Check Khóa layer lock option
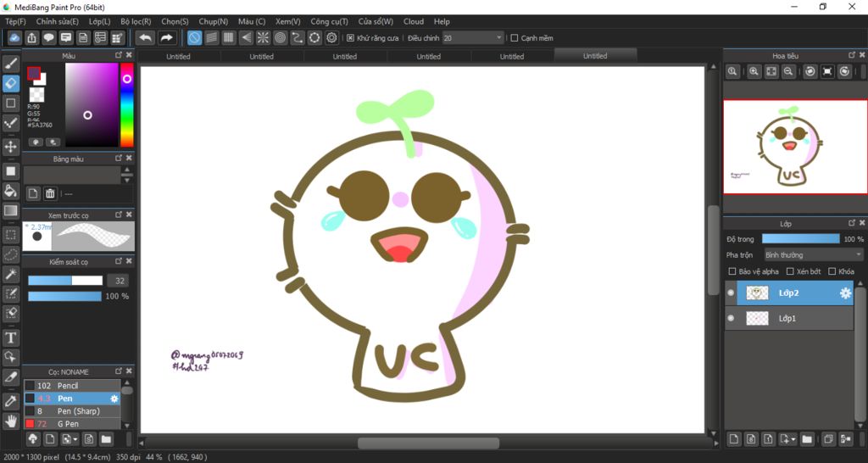 (832, 271)
